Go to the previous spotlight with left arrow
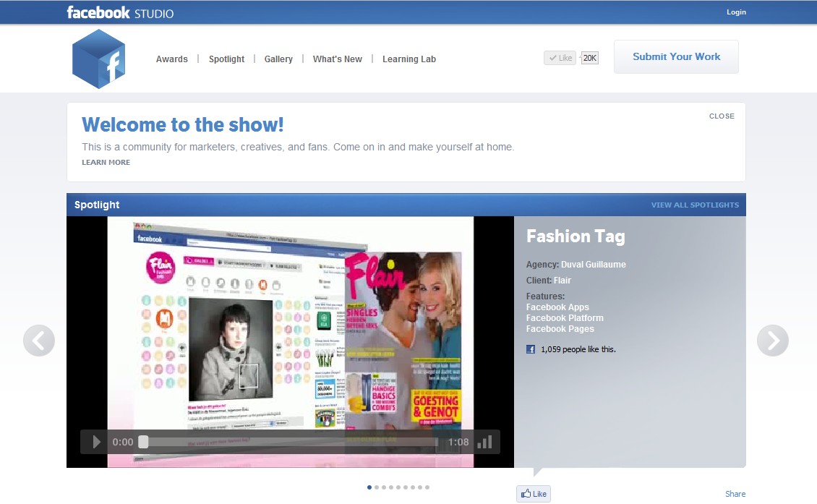Viewport: 817px width, 504px height. click(x=39, y=341)
